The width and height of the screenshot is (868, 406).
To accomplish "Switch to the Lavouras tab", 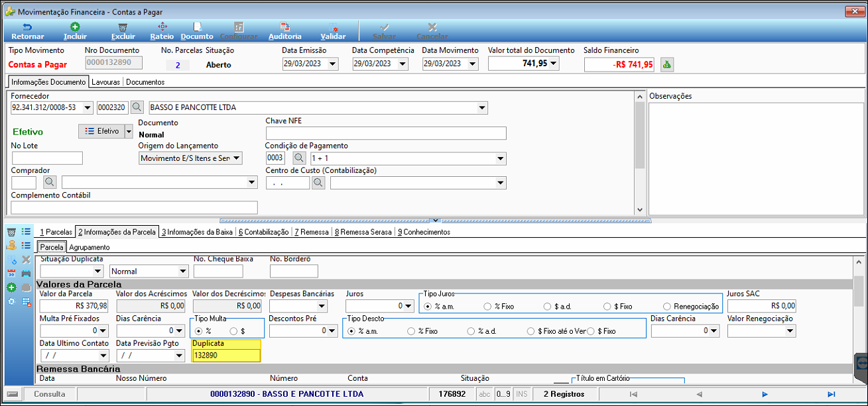I will [x=106, y=82].
